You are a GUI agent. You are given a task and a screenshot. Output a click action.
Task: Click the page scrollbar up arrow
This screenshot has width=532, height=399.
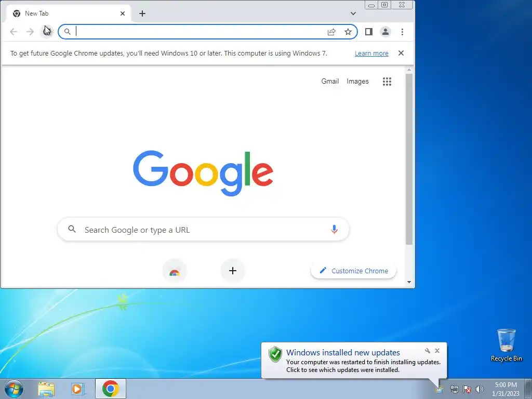coord(409,70)
